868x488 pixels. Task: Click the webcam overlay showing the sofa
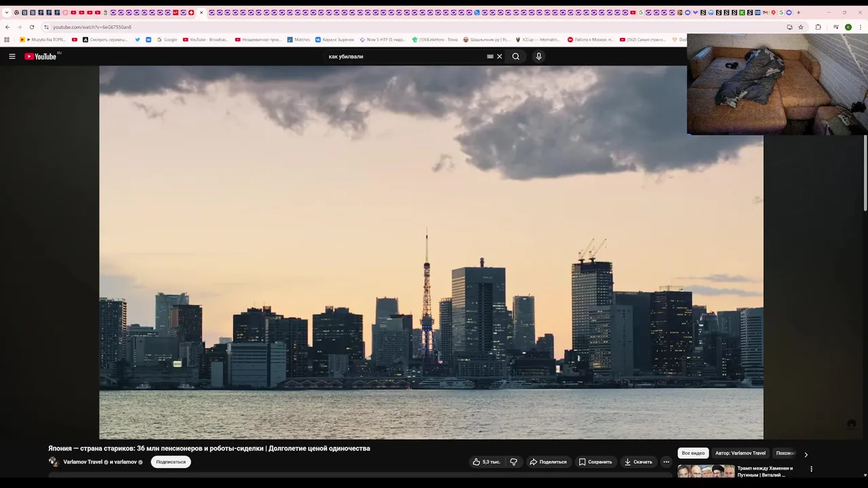pyautogui.click(x=777, y=84)
